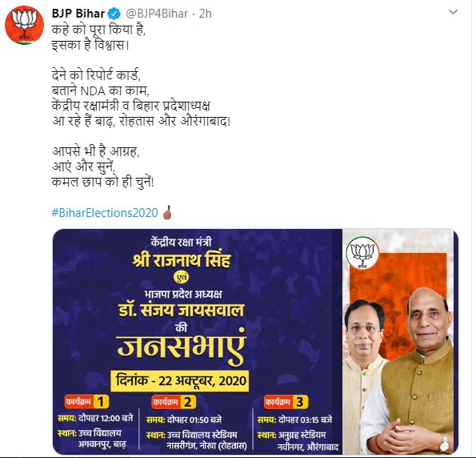Open the #BiharElections2020 hashtag

[105, 213]
